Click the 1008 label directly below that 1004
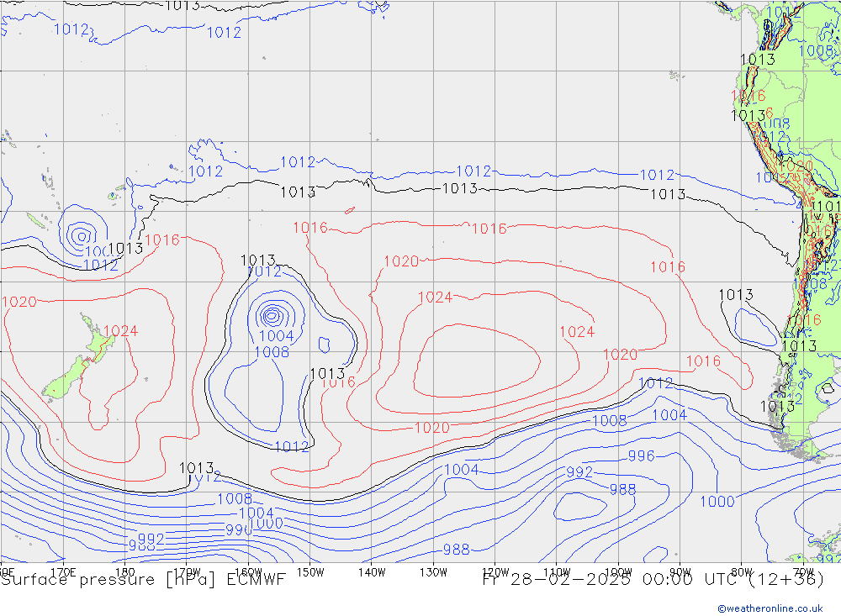The image size is (841, 616). (x=272, y=352)
